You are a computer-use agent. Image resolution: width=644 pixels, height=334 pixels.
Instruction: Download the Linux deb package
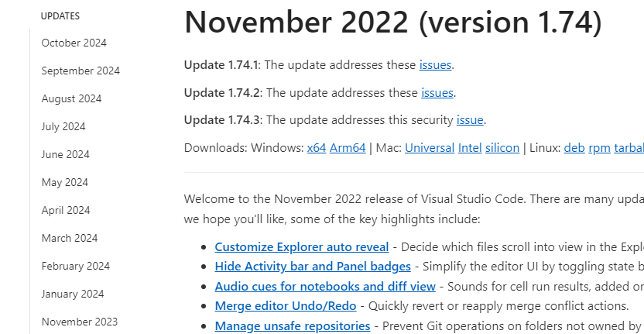[x=574, y=148]
